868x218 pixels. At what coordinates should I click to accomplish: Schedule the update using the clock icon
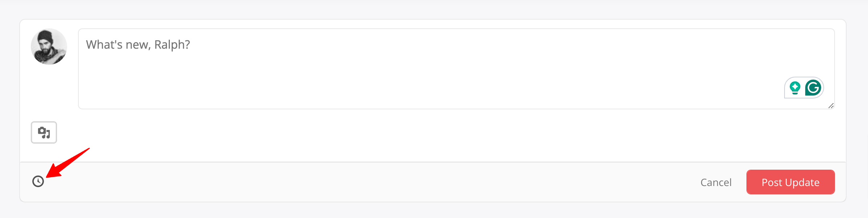click(x=38, y=181)
